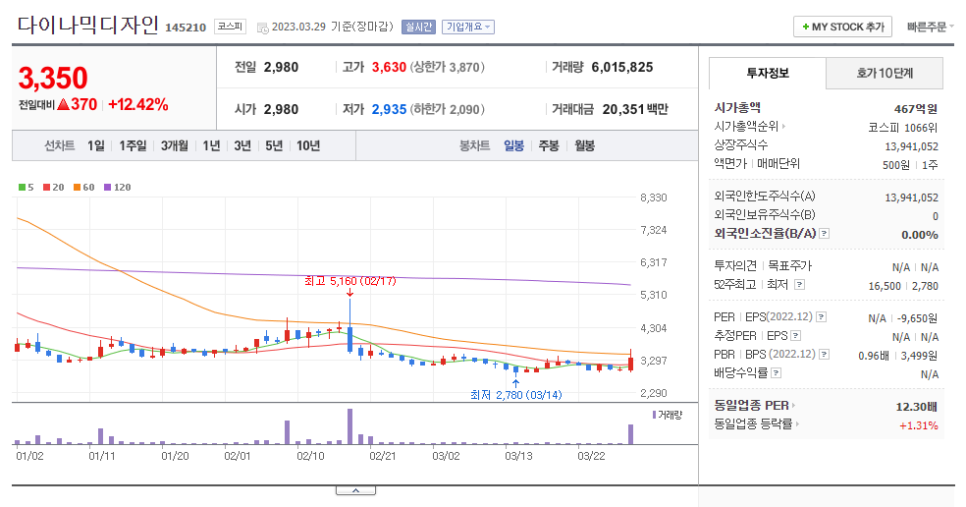966x507 pixels.
Task: Click the 03/22 date label on axis
Action: [x=591, y=456]
